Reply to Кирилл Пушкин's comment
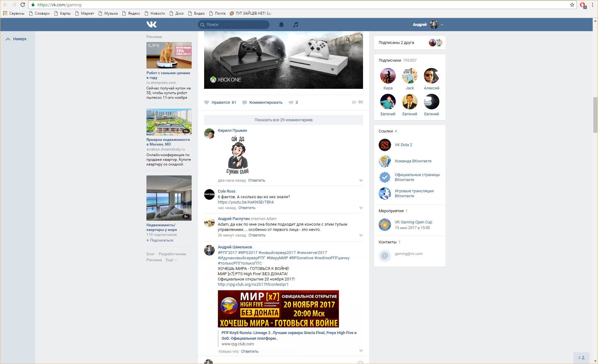 (x=256, y=180)
